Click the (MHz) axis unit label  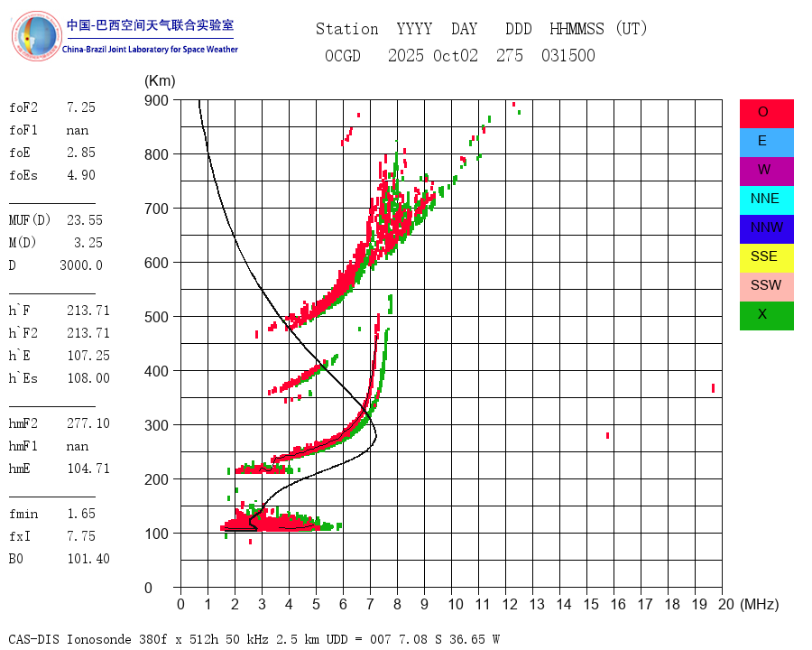point(760,604)
